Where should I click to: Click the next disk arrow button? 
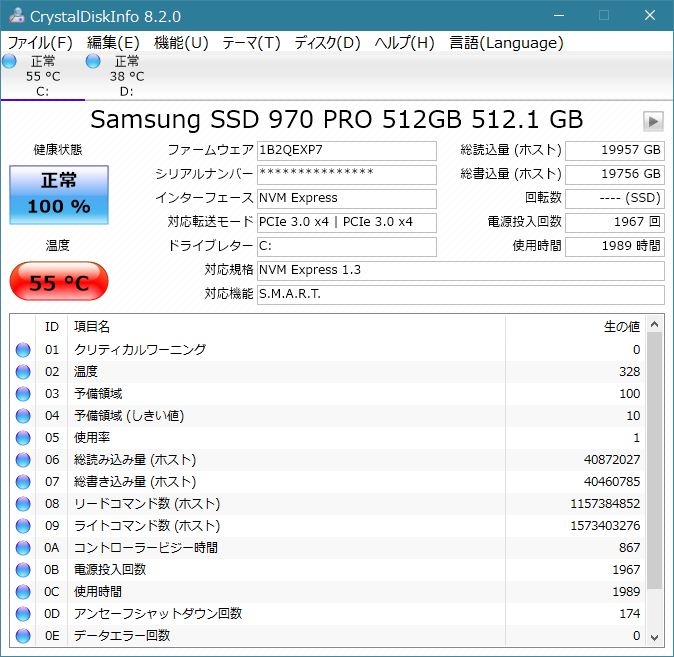(x=653, y=121)
